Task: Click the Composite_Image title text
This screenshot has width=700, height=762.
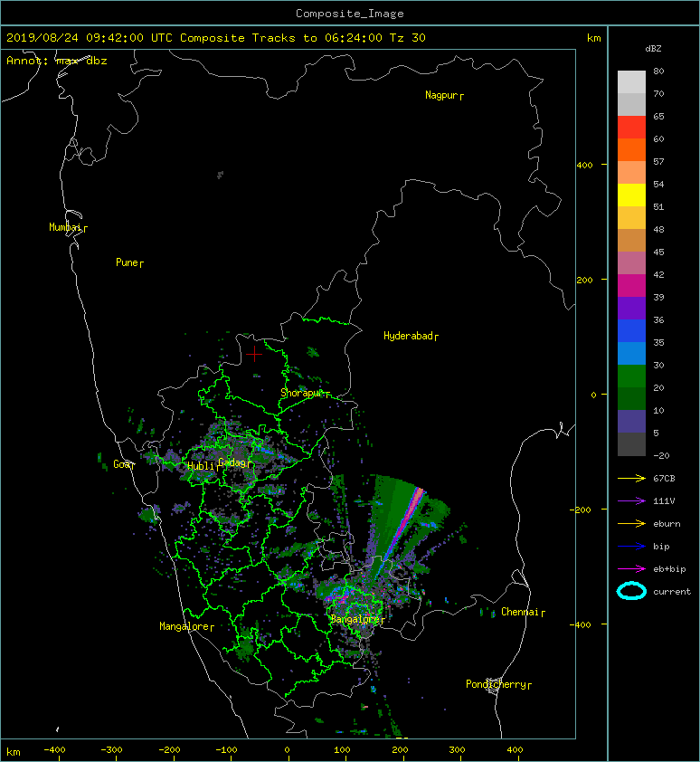Action: (350, 14)
